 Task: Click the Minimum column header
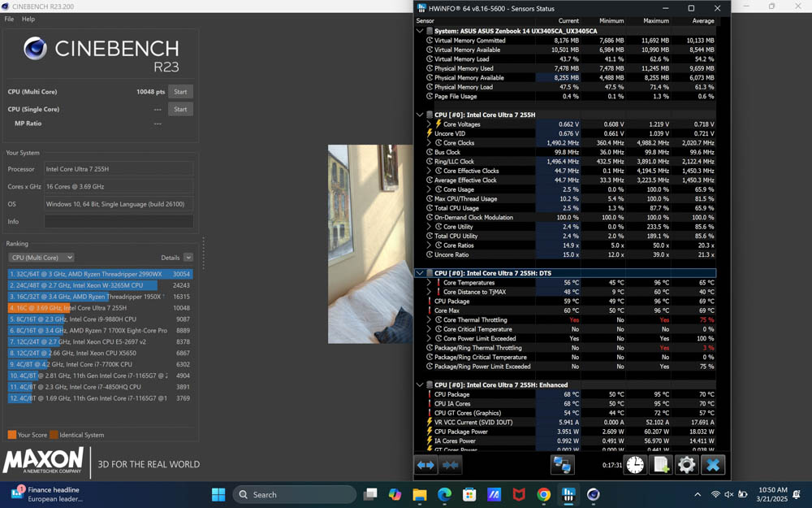pyautogui.click(x=611, y=21)
